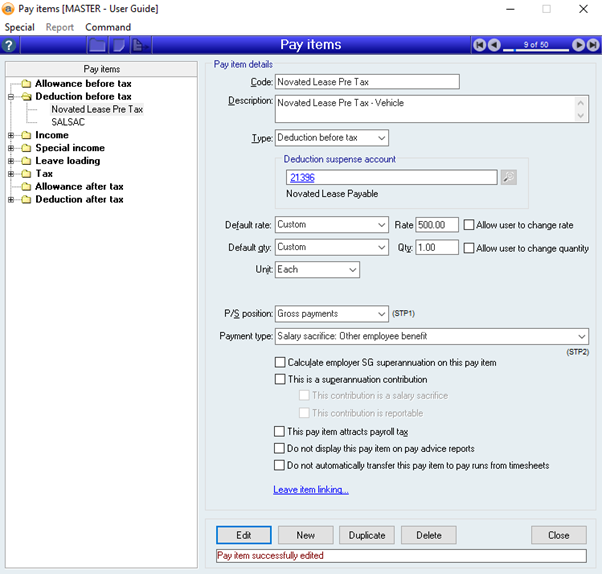Click the account lookup button beside 21396
This screenshot has width=602, height=574.
[x=508, y=177]
